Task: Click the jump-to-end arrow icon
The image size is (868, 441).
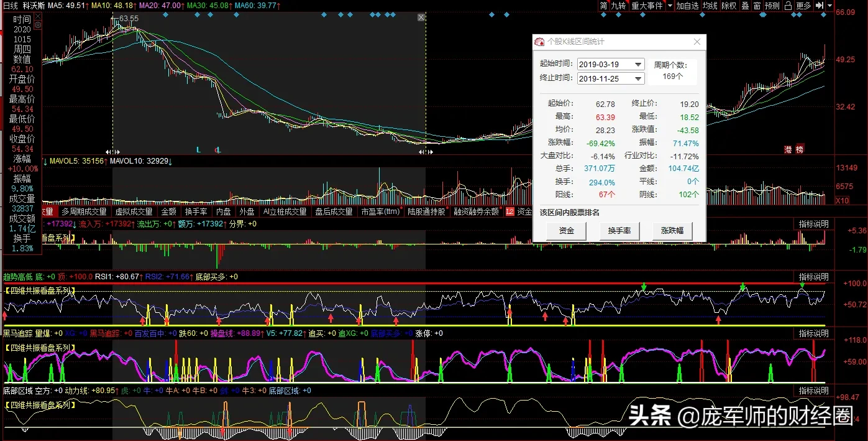Action: [x=820, y=6]
